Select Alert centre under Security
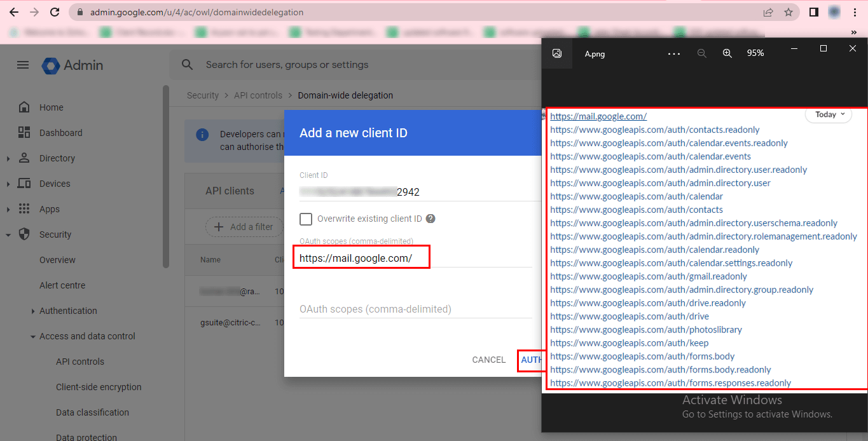868x441 pixels. point(62,285)
